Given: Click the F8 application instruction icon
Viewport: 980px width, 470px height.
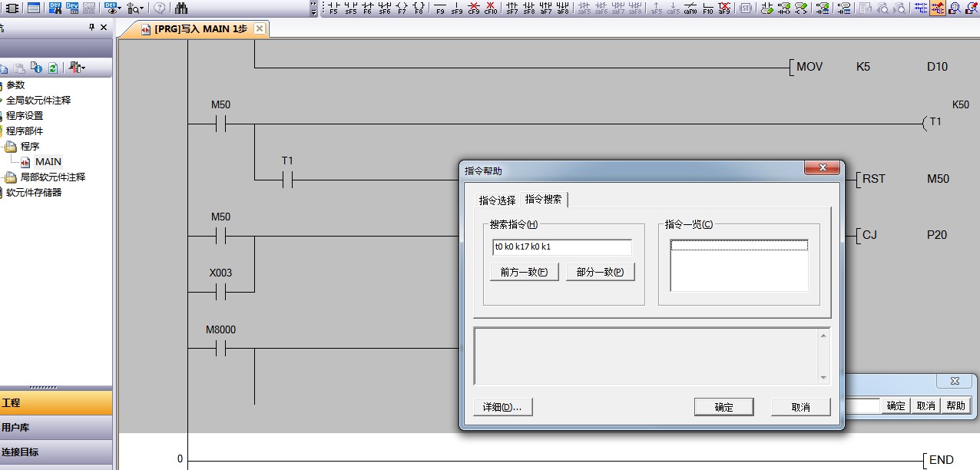Looking at the screenshot, I should [419, 8].
